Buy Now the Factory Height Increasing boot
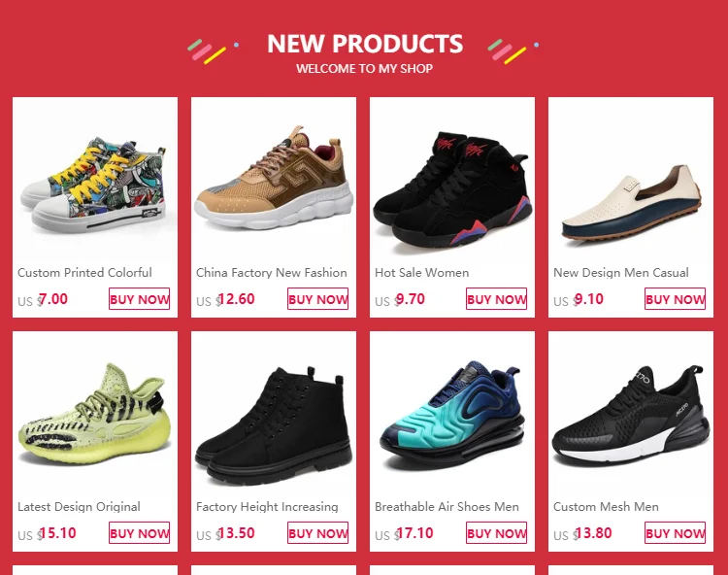This screenshot has height=575, width=728. (318, 532)
